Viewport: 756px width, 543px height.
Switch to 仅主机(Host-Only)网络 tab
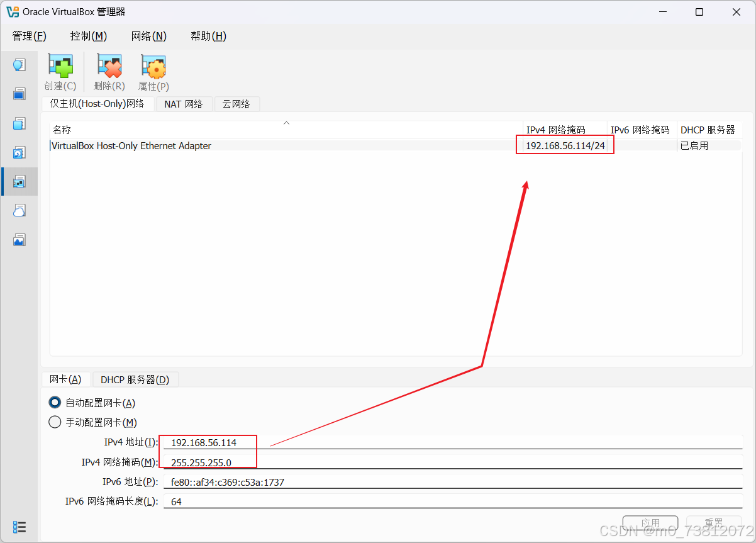97,104
